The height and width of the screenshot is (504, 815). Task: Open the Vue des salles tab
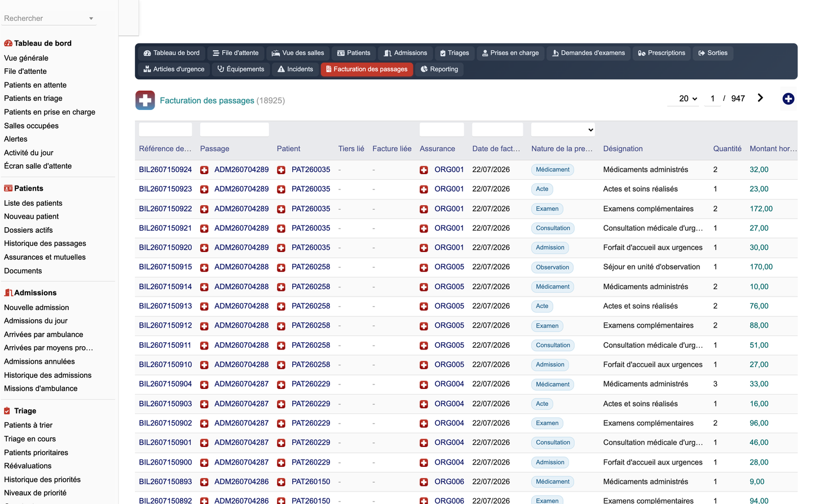[x=298, y=53]
